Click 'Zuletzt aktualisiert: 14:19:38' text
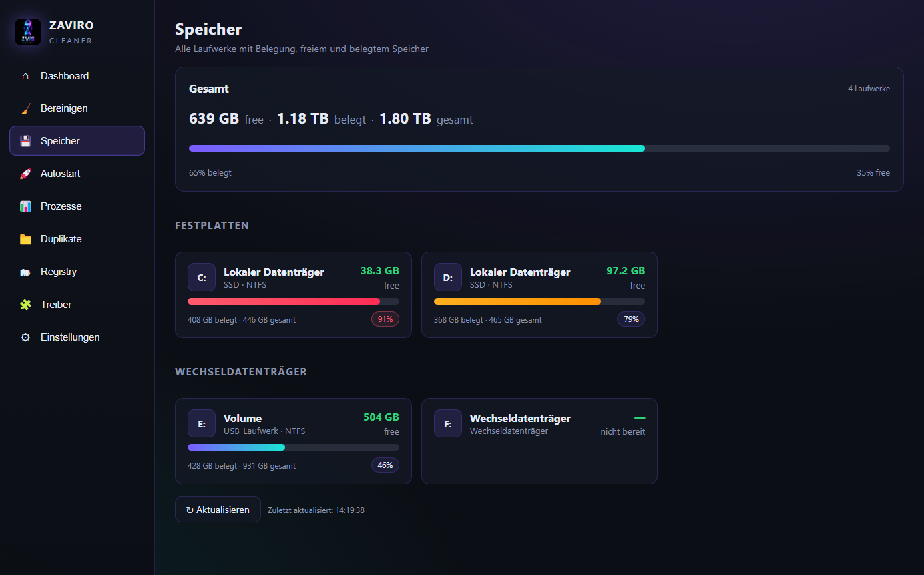 coord(316,510)
